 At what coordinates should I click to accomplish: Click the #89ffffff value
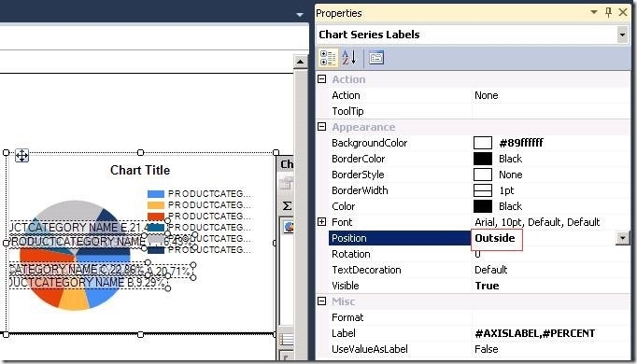(521, 143)
